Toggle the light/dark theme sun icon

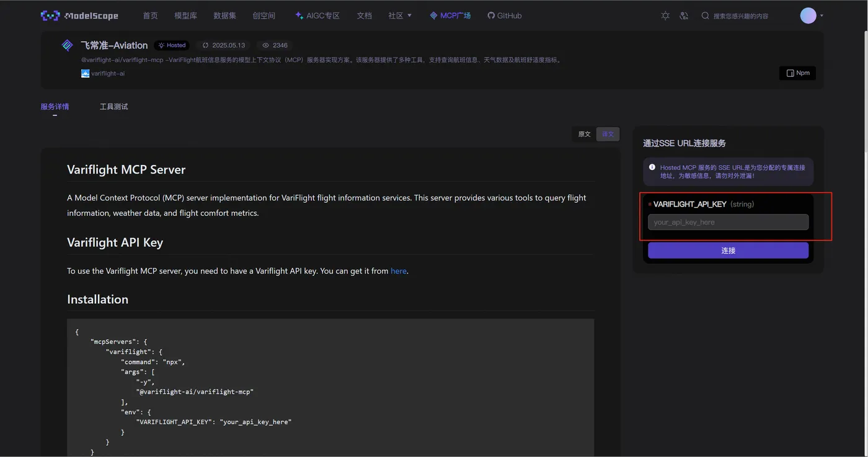pos(665,16)
